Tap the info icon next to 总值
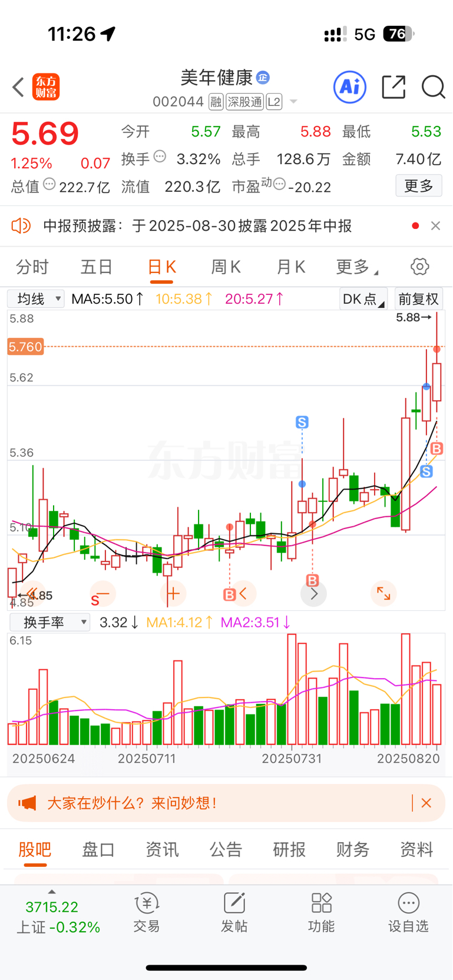This screenshot has width=453, height=980. [x=49, y=184]
